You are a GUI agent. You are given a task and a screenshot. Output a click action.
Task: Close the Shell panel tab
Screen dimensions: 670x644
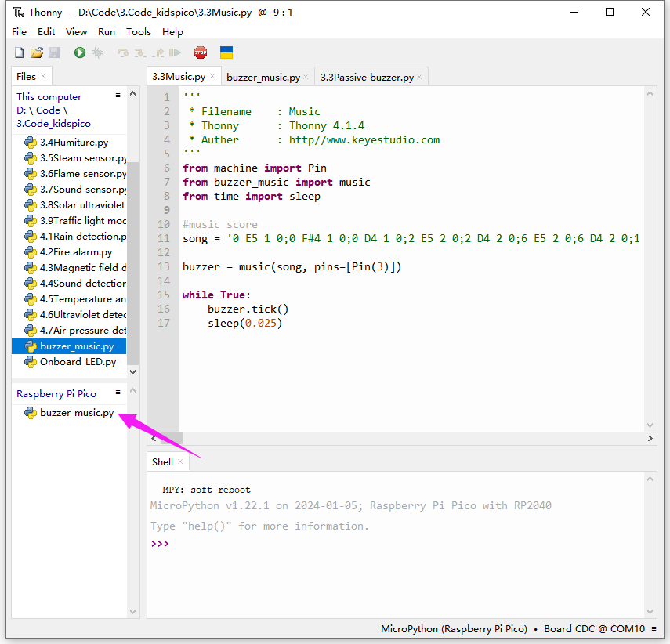[x=180, y=461]
